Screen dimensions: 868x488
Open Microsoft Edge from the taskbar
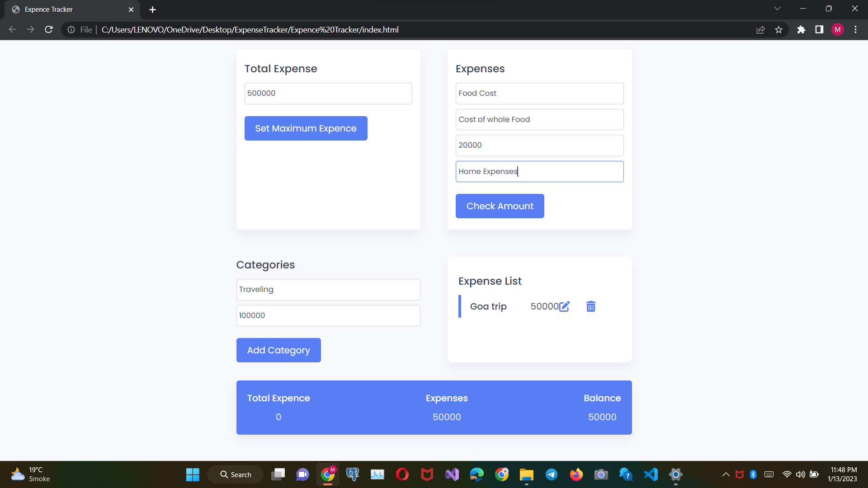pyautogui.click(x=476, y=474)
